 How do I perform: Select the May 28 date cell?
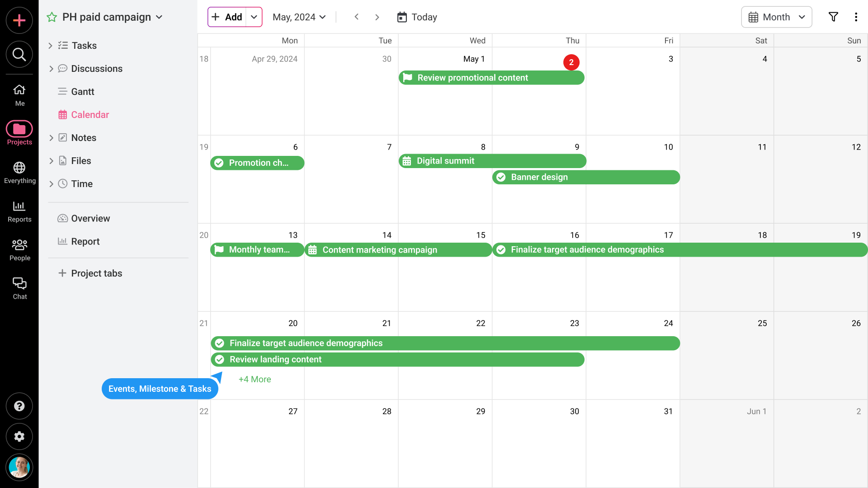click(351, 443)
